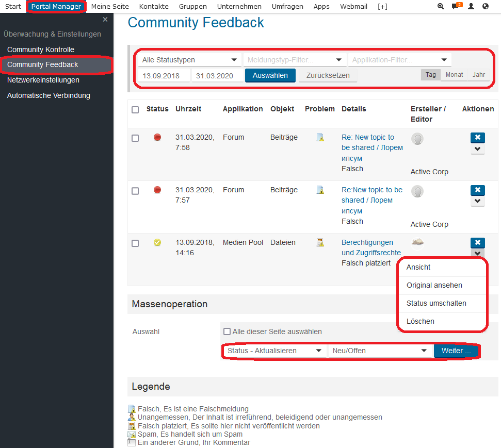Check the box for the 7:57 Forum entry

pyautogui.click(x=135, y=191)
